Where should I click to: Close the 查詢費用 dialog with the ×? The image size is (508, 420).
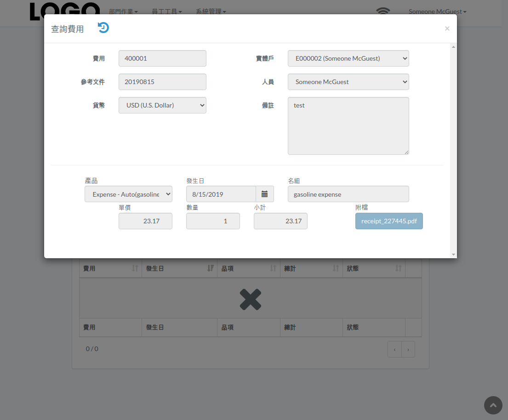coord(447,28)
